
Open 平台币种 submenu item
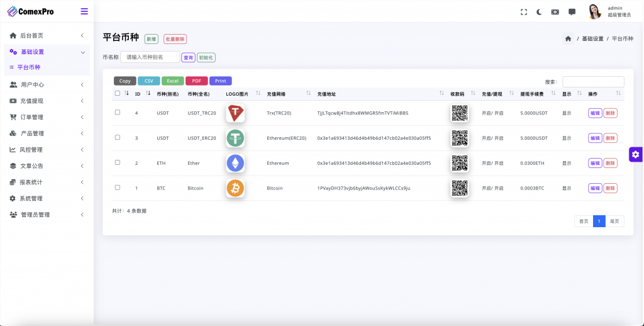[x=28, y=67]
